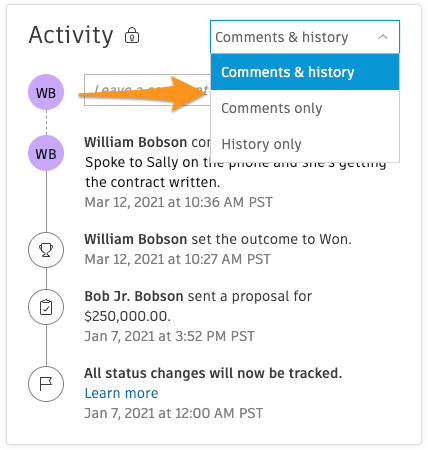Select Comments & history highlighted option
The width and height of the screenshot is (428, 450).
305,72
